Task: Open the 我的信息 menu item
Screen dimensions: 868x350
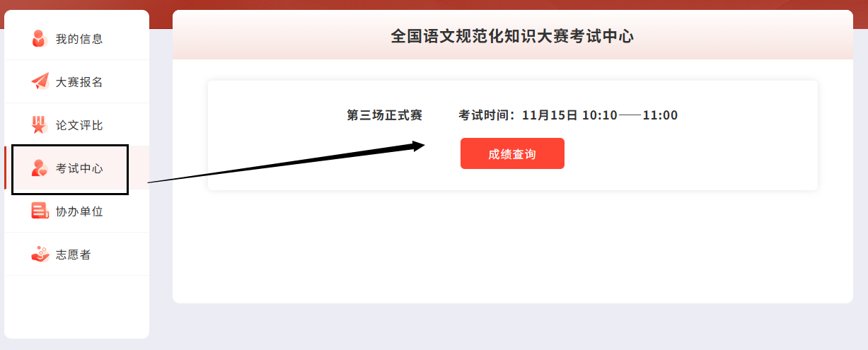Action: coord(77,38)
